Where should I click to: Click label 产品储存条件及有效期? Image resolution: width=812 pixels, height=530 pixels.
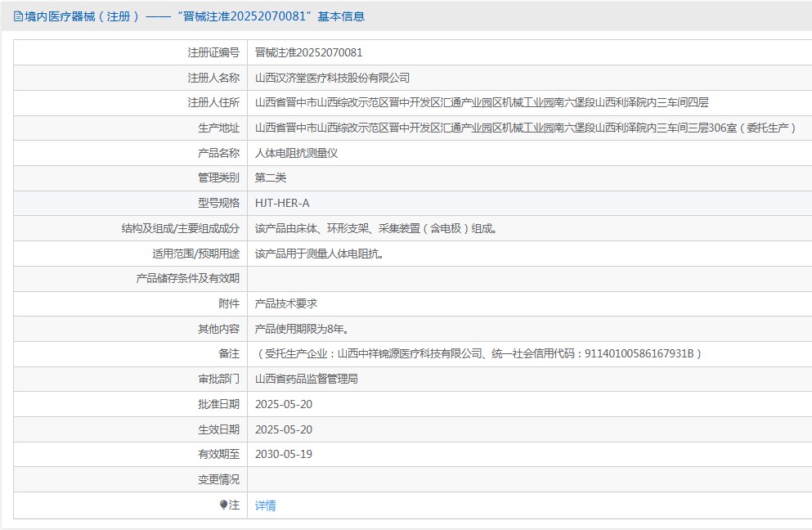[x=187, y=278]
